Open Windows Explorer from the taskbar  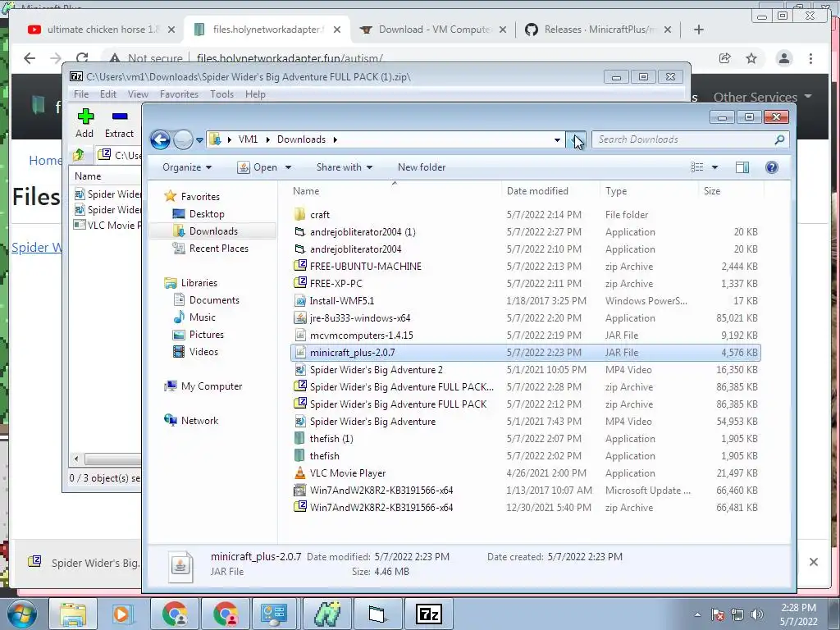tap(73, 614)
